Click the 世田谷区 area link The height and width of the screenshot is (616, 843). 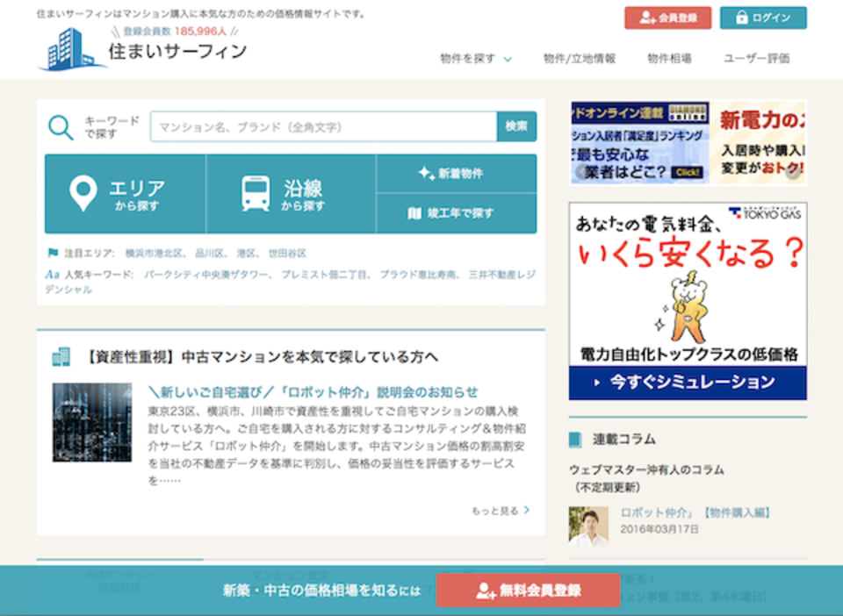click(x=287, y=253)
